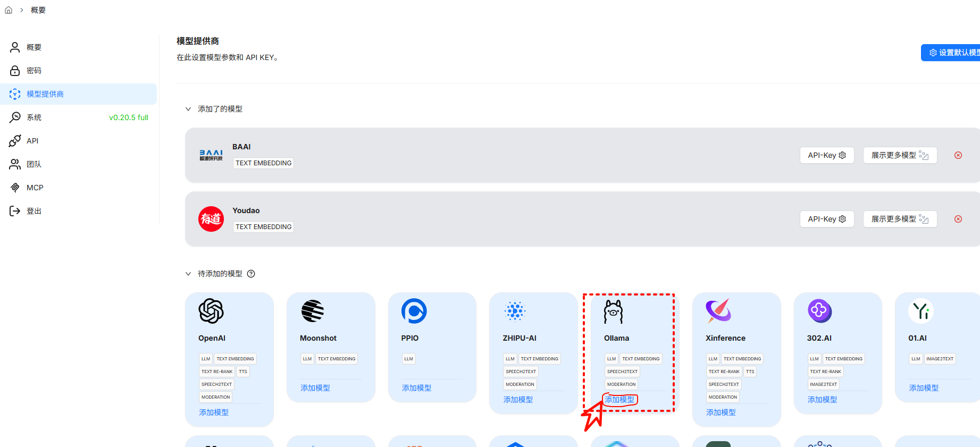Click the PPIO logo icon
The height and width of the screenshot is (447, 980).
(414, 311)
